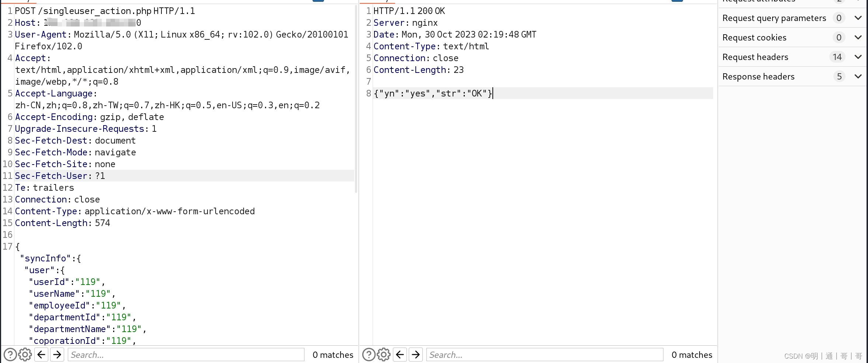
Task: Open search settings gear in the request panel
Action: pyautogui.click(x=25, y=355)
